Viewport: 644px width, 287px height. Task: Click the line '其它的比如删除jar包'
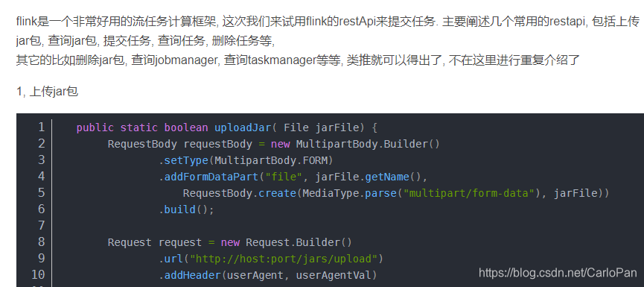(x=298, y=61)
